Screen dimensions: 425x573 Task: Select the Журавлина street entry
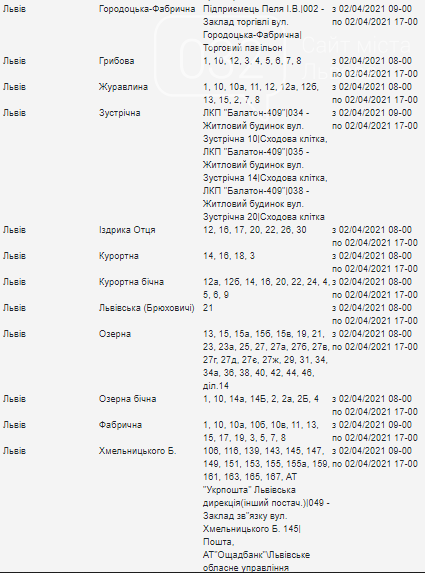point(123,87)
